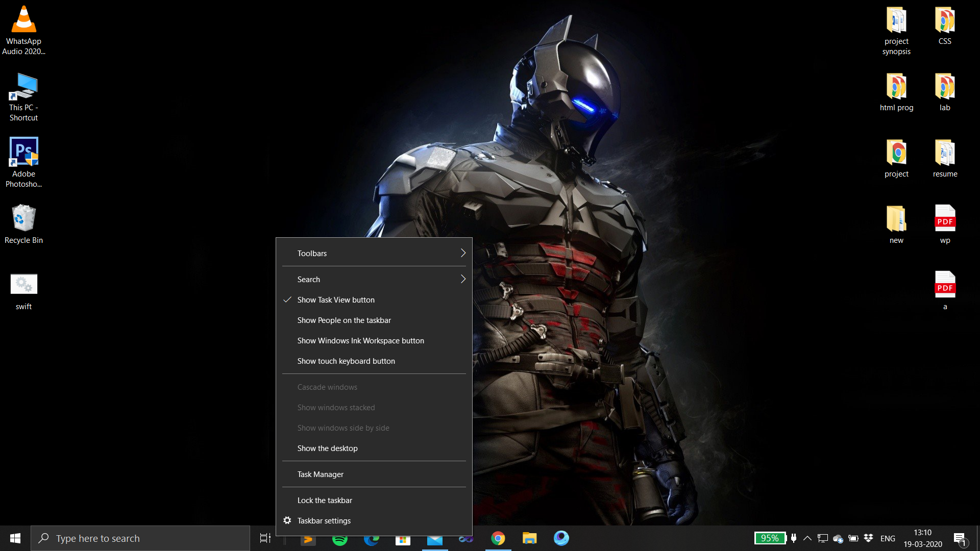Launch Task Manager from the context menu
This screenshot has height=551, width=980.
click(x=374, y=474)
